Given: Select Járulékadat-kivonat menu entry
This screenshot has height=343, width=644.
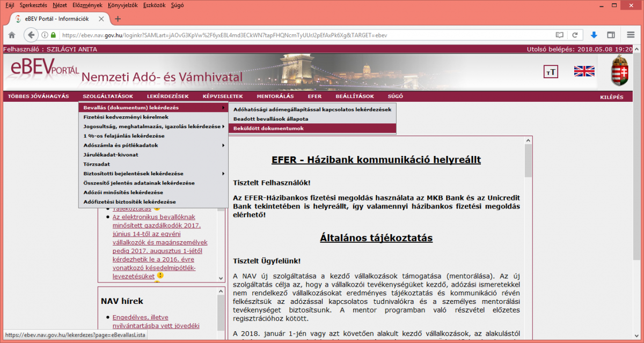Looking at the screenshot, I should coord(153,154).
